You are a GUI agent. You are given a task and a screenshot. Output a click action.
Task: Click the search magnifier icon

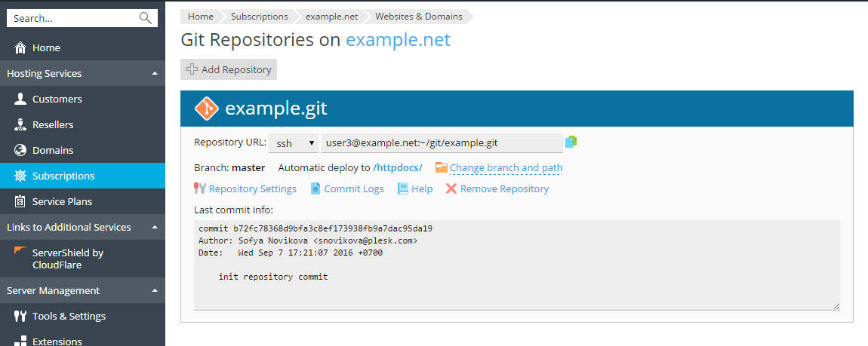coord(146,18)
